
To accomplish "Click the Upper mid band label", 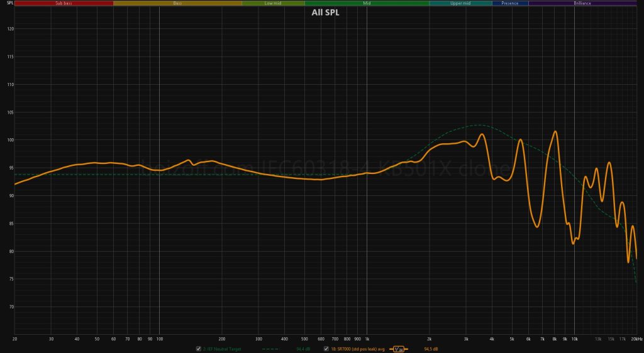I will pyautogui.click(x=460, y=3).
